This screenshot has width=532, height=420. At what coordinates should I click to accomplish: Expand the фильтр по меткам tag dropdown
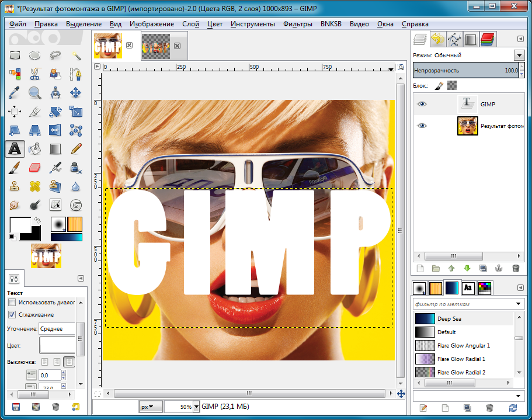519,304
